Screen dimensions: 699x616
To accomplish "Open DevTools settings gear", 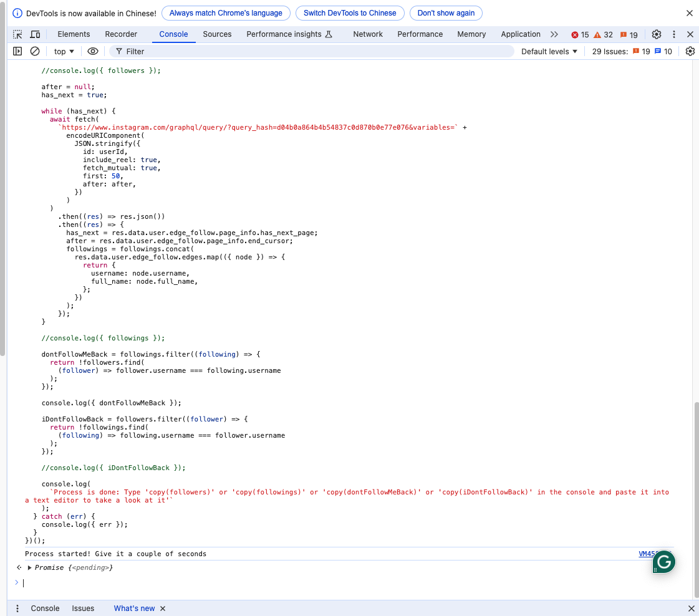I will [657, 34].
